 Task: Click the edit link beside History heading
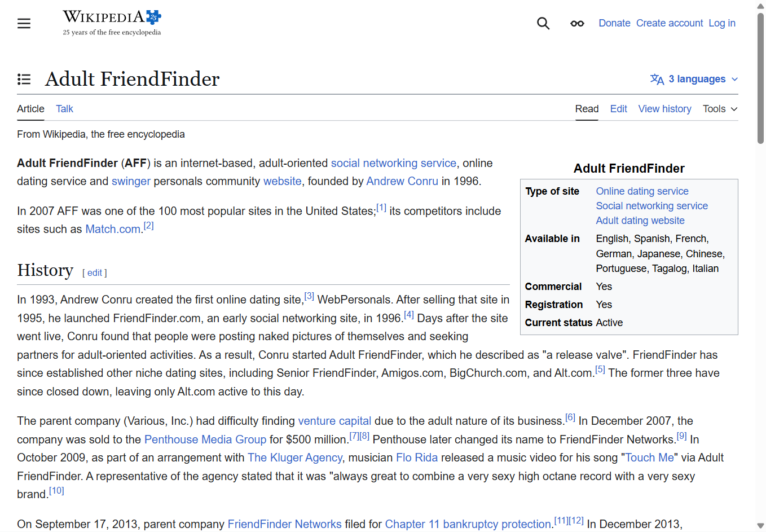click(94, 272)
